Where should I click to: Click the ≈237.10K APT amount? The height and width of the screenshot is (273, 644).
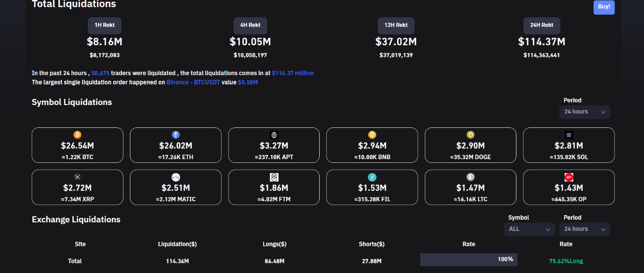click(x=274, y=157)
